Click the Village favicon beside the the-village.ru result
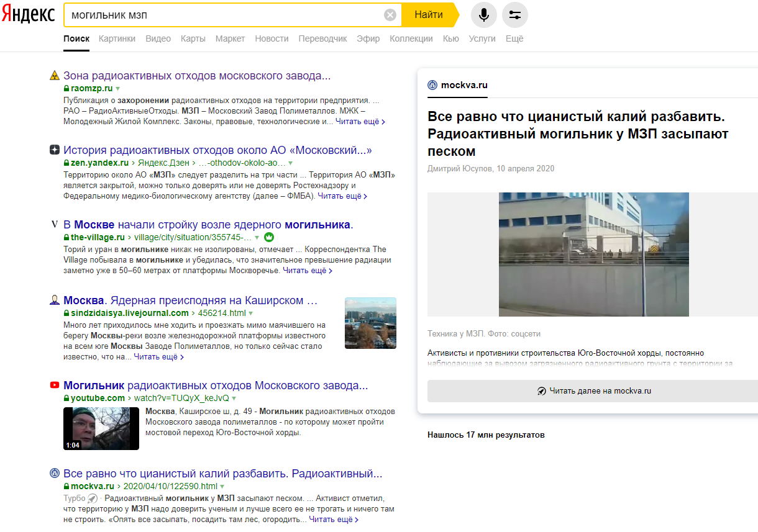This screenshot has width=758, height=532. [55, 225]
